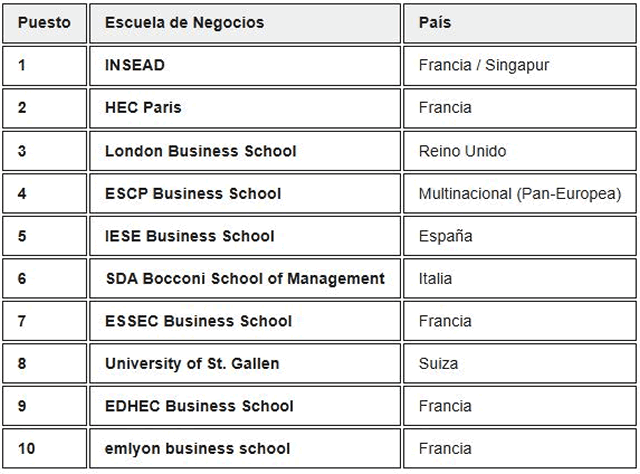640x474 pixels.
Task: Select the Suiza country cell
Action: 439,363
